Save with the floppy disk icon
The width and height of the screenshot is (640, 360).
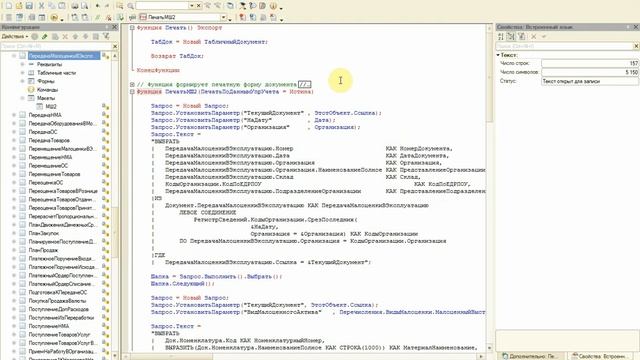(29, 6)
